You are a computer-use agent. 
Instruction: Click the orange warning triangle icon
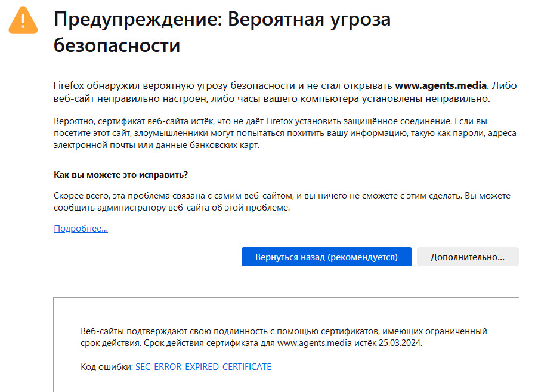coord(23,22)
